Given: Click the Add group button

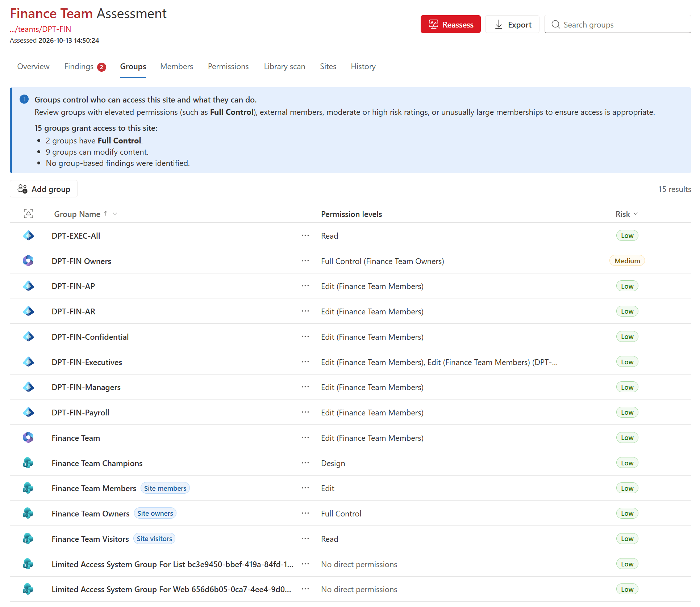Looking at the screenshot, I should coord(44,189).
